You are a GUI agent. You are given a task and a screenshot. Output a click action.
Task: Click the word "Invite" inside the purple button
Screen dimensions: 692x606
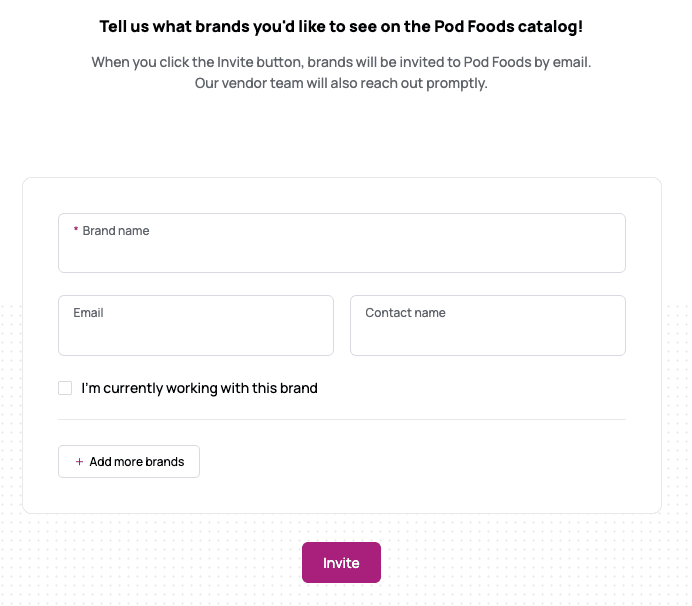click(341, 563)
